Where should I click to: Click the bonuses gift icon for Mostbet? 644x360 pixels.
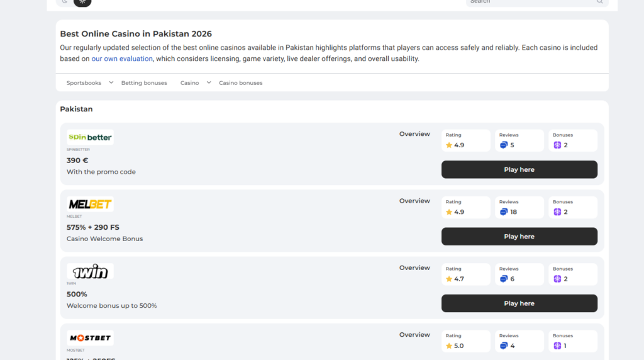point(557,346)
